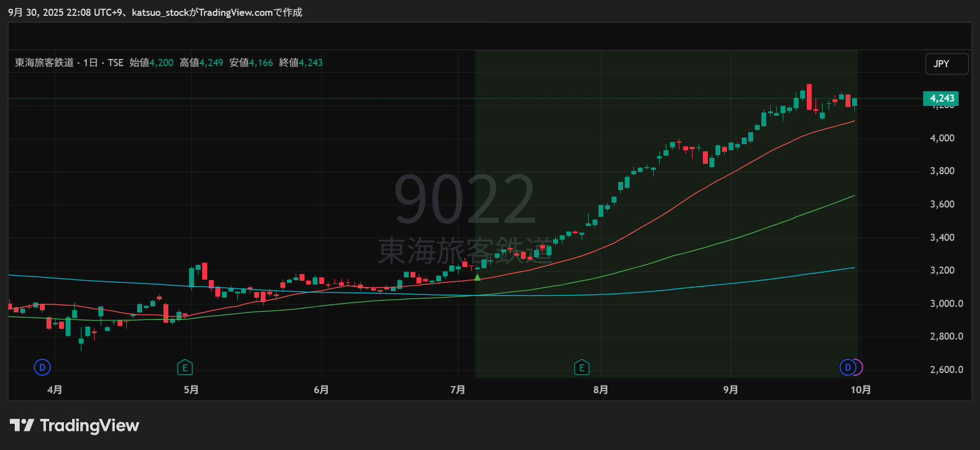Click the 3,000.0 level on price scale

tap(946, 304)
